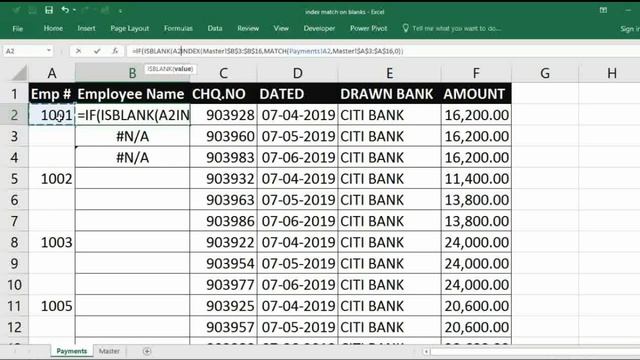Click CITI BANK in row 8
Screen dimensions: 640x360
389,242
